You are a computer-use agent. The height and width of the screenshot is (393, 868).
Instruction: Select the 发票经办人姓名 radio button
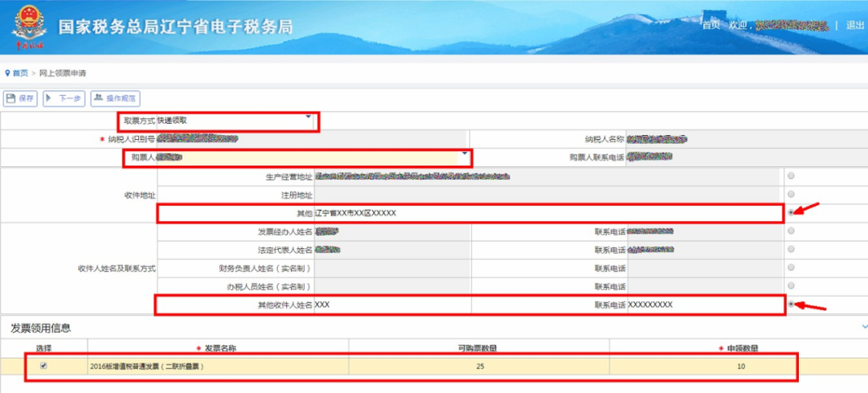791,231
